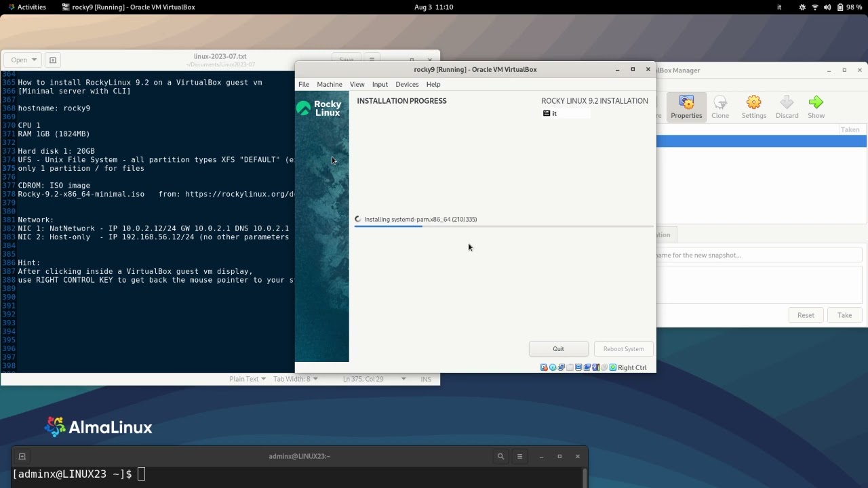This screenshot has height=488, width=868.
Task: Open the Help menu in VM window
Action: (x=433, y=84)
